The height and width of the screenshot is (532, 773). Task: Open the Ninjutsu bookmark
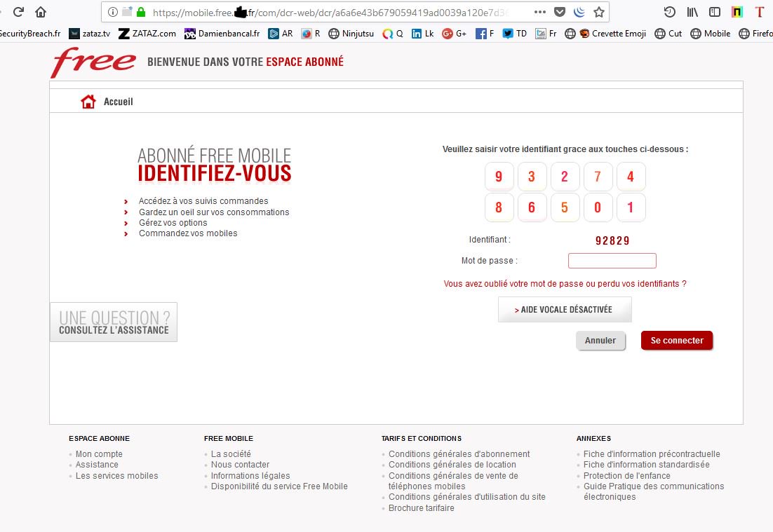point(351,33)
